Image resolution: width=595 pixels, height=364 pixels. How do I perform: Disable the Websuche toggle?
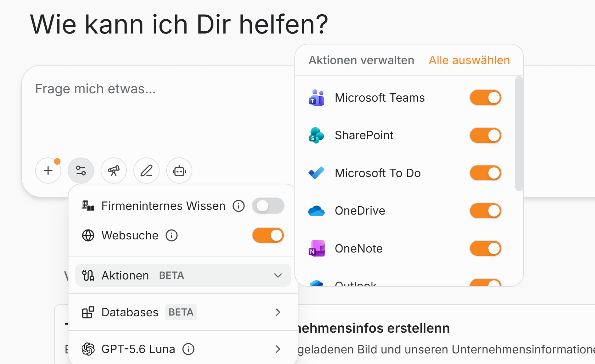coord(268,235)
